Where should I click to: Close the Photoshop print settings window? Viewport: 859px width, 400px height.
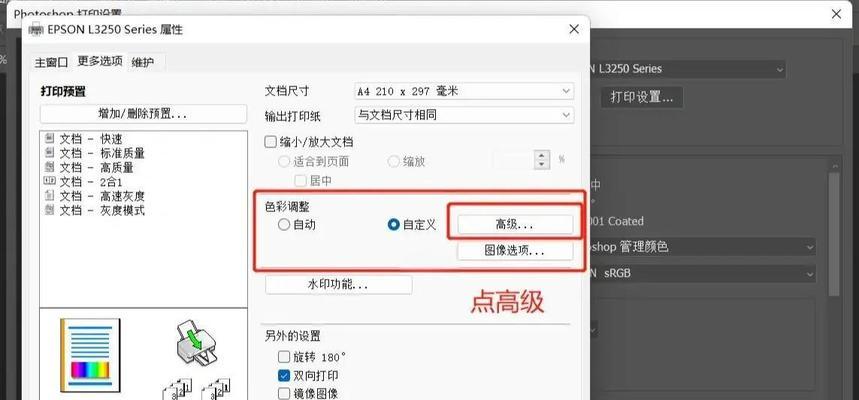pos(836,14)
